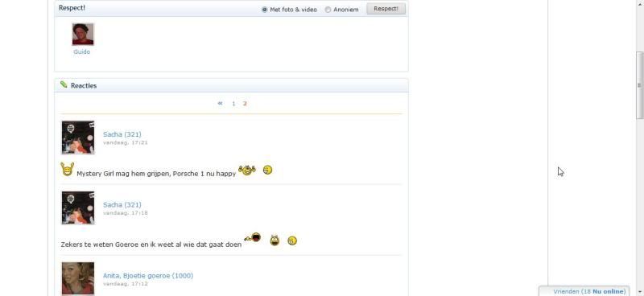Select the 'Met foto & video' radio option
The image size is (644, 296).
[x=265, y=10]
